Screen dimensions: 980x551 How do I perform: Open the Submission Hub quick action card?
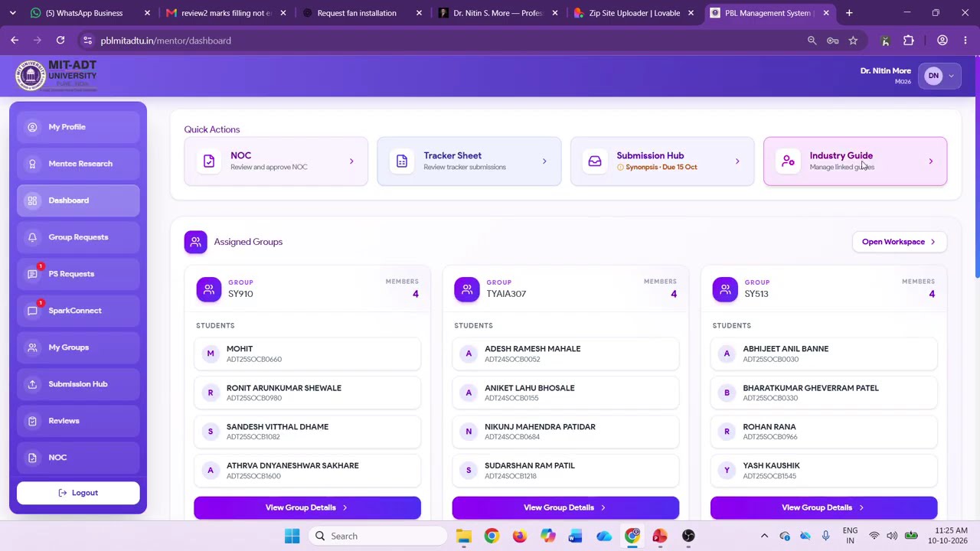(x=662, y=161)
